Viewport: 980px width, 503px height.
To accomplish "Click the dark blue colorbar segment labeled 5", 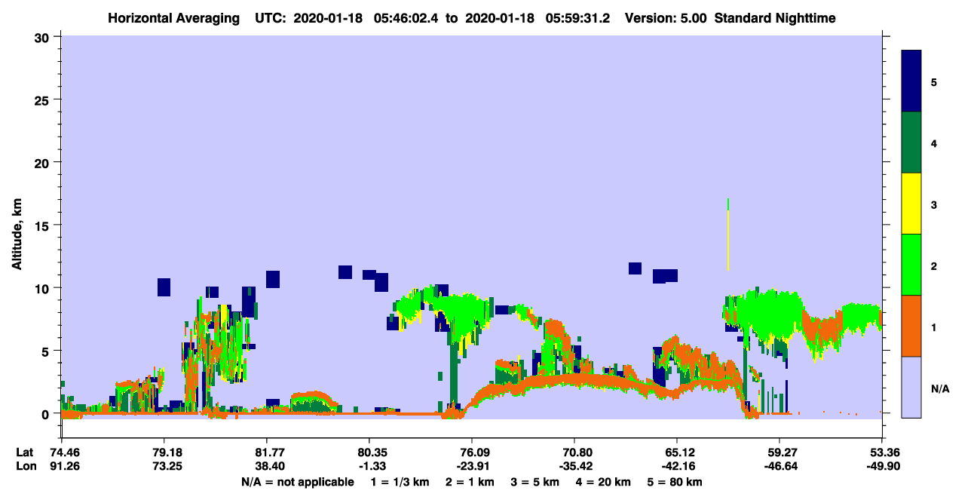I will [x=911, y=81].
